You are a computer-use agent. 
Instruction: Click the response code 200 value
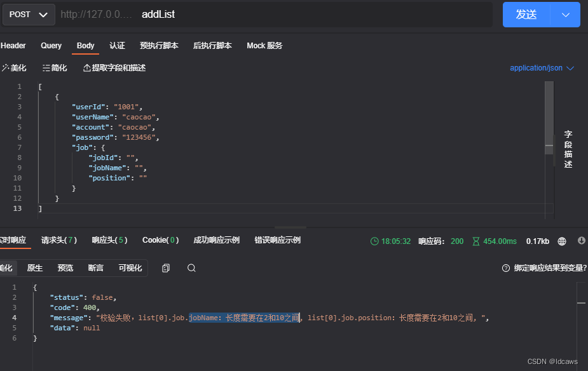pos(457,241)
